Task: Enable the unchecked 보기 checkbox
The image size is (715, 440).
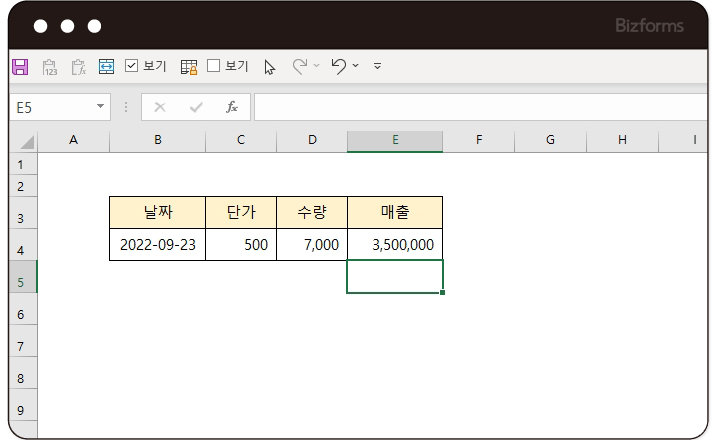Action: [x=213, y=66]
